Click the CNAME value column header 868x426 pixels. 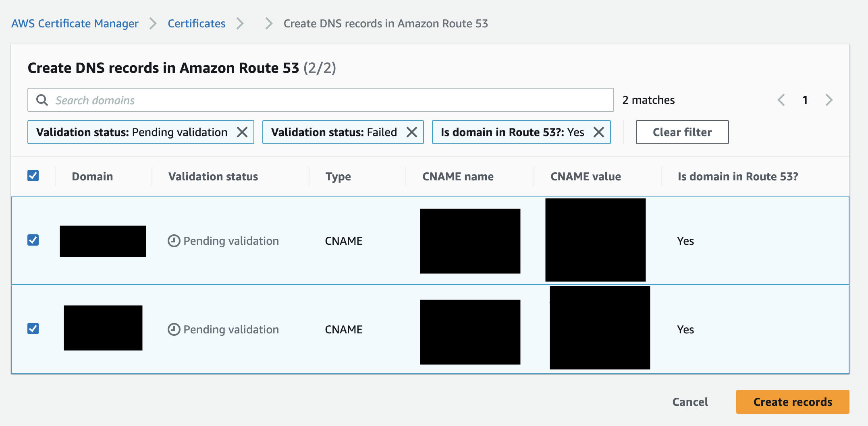(x=586, y=176)
